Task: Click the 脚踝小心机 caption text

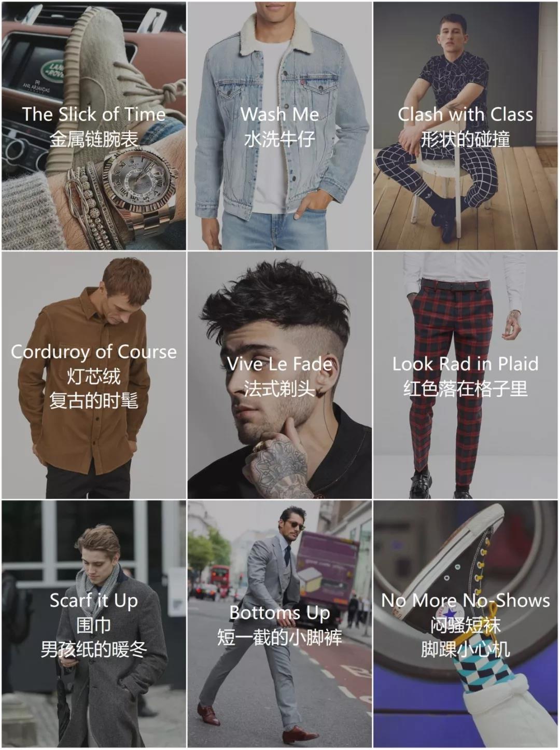Action: [x=465, y=649]
